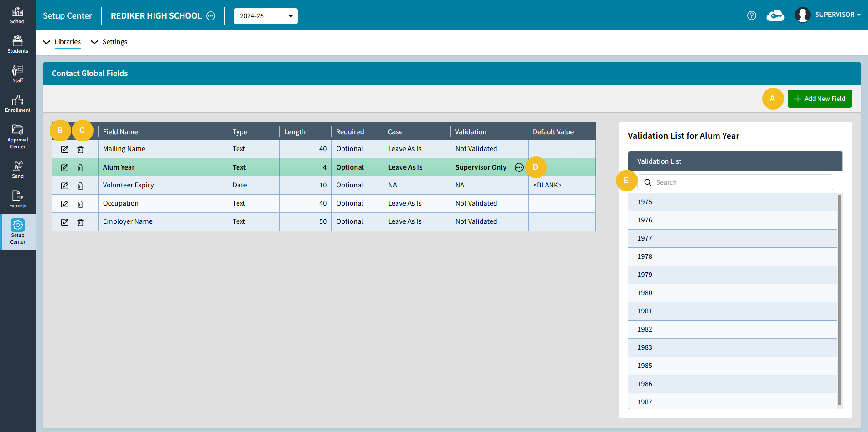Select 1987 in the validation list

[732, 401]
